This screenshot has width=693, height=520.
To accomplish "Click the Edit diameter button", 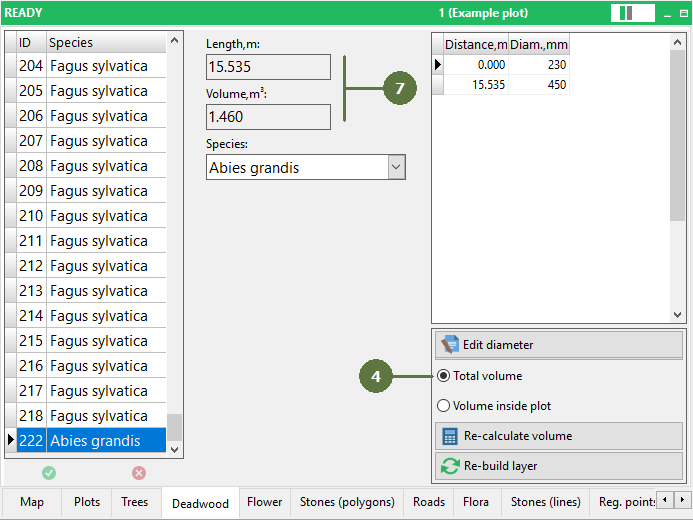I will [x=559, y=345].
